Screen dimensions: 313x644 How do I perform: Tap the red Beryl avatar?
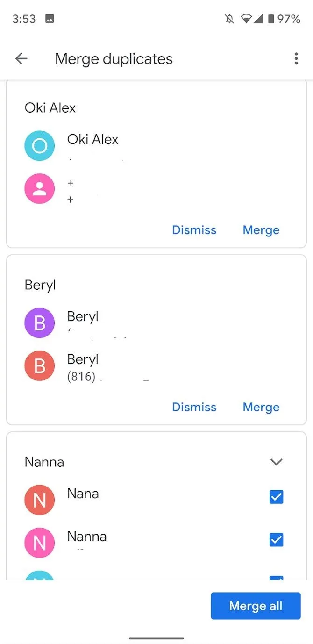pos(39,366)
